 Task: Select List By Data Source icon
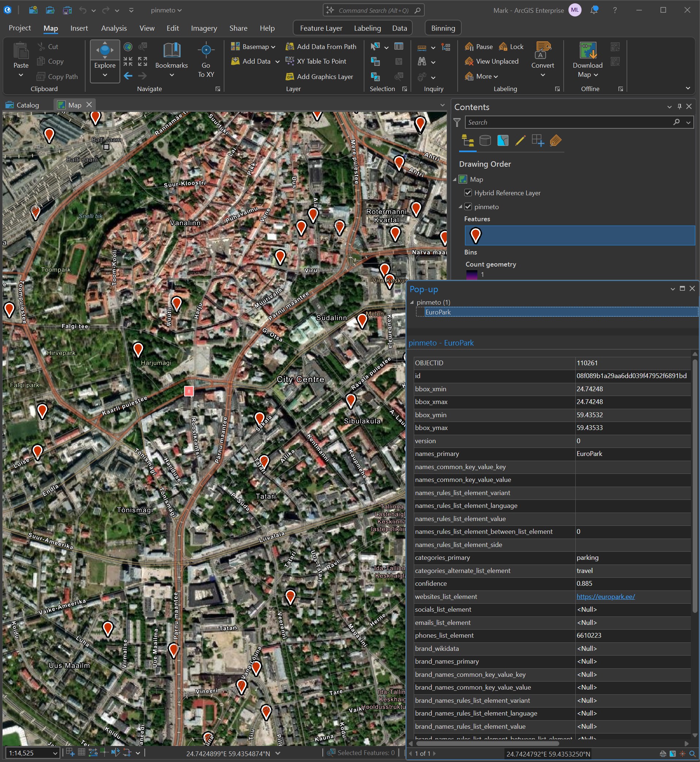tap(485, 140)
